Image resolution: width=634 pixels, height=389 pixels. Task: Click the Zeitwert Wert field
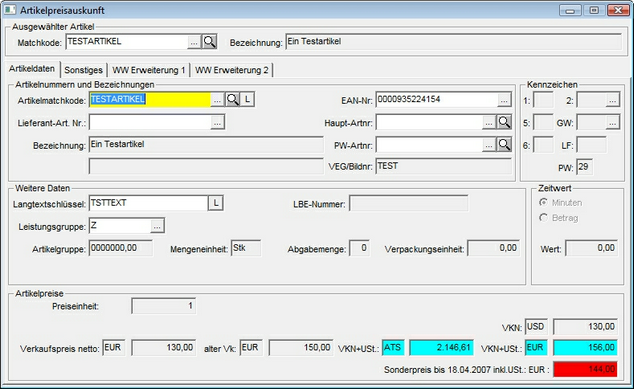point(592,248)
